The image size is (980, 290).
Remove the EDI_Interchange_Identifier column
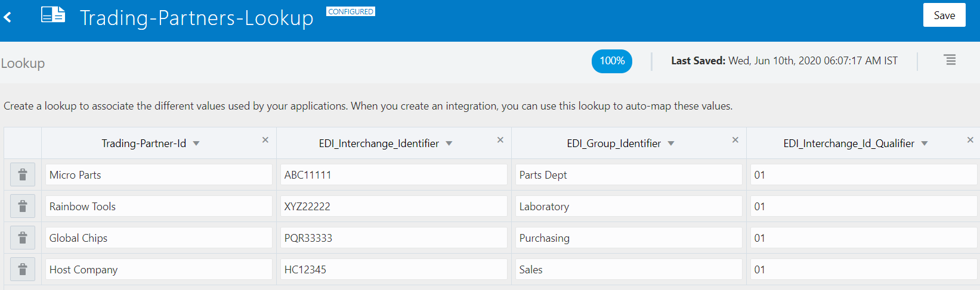click(x=500, y=140)
